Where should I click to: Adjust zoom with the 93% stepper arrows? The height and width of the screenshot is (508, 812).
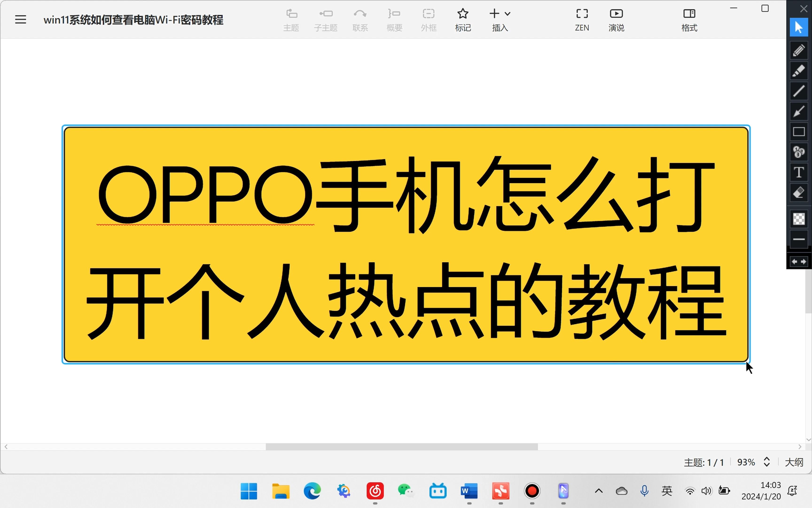pos(767,462)
